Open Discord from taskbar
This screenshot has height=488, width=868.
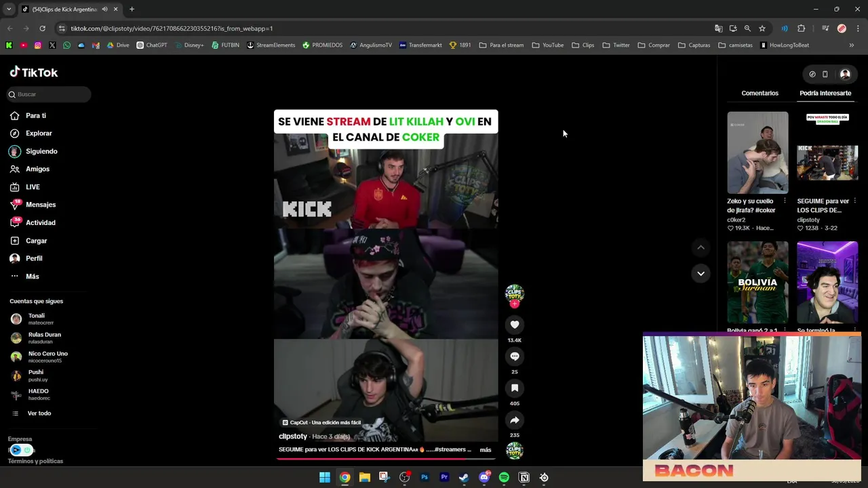tap(484, 477)
